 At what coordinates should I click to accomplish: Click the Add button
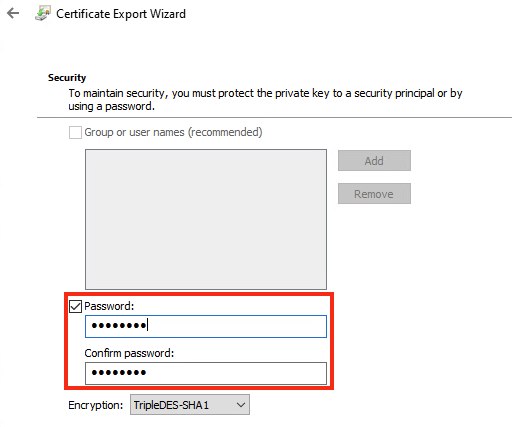pos(374,161)
